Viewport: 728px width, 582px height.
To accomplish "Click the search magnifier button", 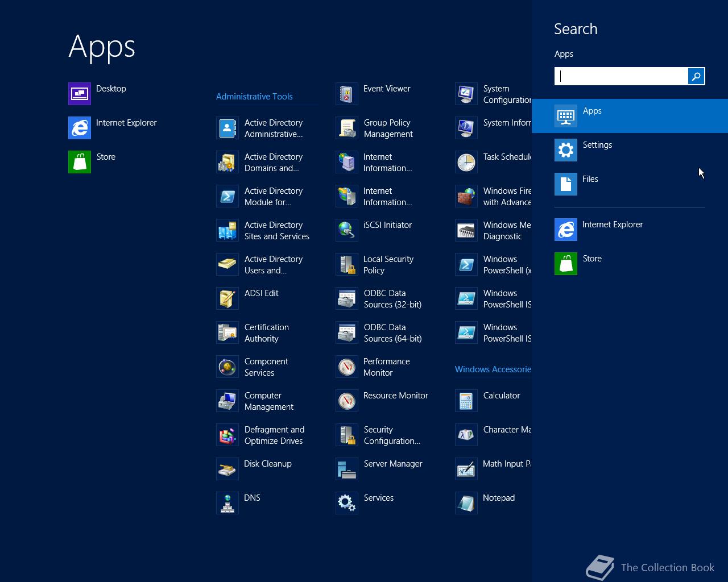I will (696, 76).
